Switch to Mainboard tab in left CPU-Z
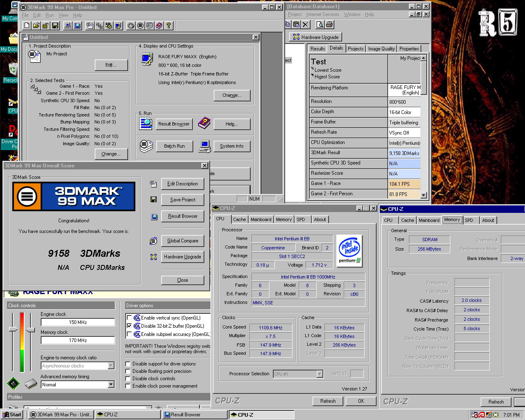 click(261, 219)
